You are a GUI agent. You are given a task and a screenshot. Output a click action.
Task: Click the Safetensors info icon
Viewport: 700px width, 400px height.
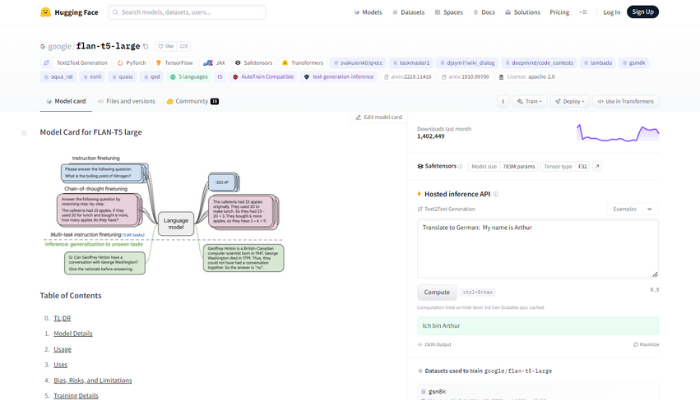pos(460,167)
